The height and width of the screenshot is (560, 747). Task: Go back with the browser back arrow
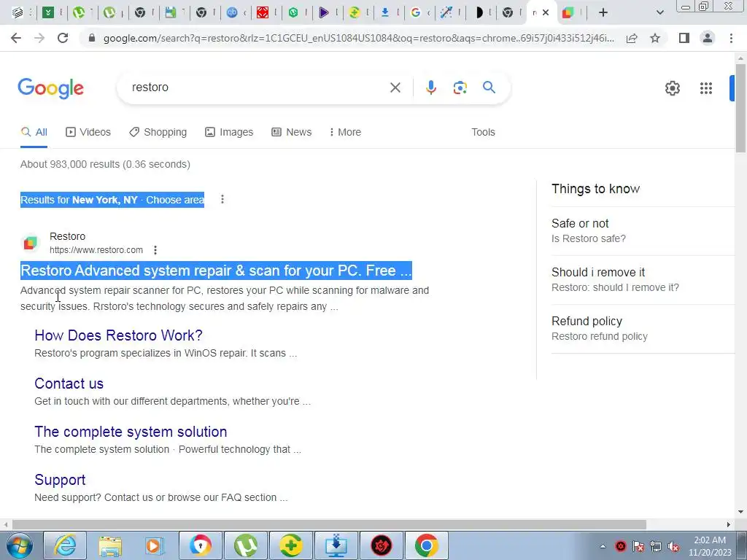(16, 38)
